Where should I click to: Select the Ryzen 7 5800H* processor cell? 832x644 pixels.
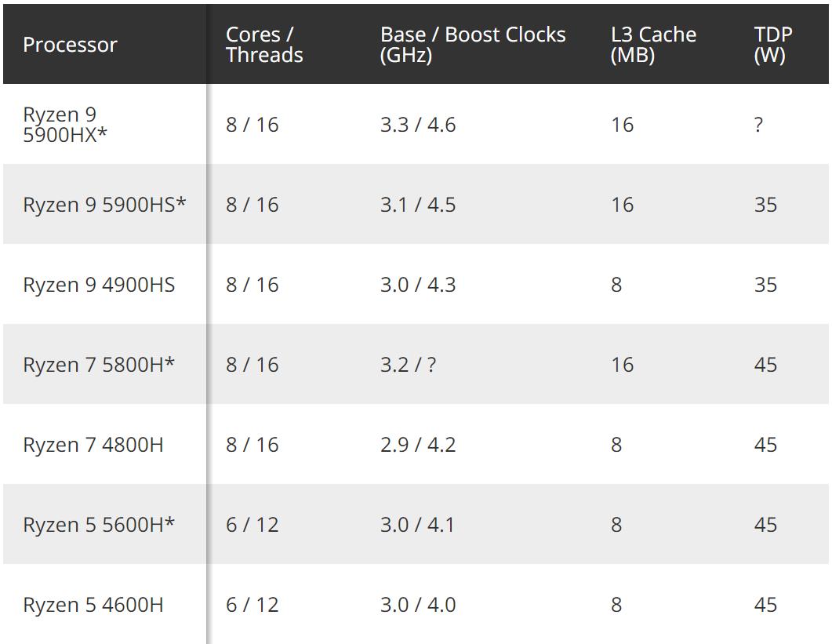(99, 365)
